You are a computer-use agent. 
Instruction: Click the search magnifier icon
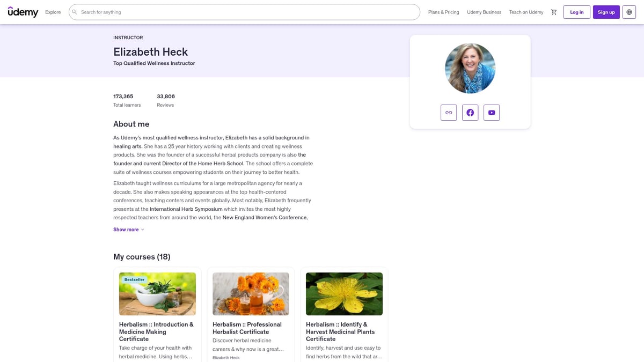[x=74, y=12]
